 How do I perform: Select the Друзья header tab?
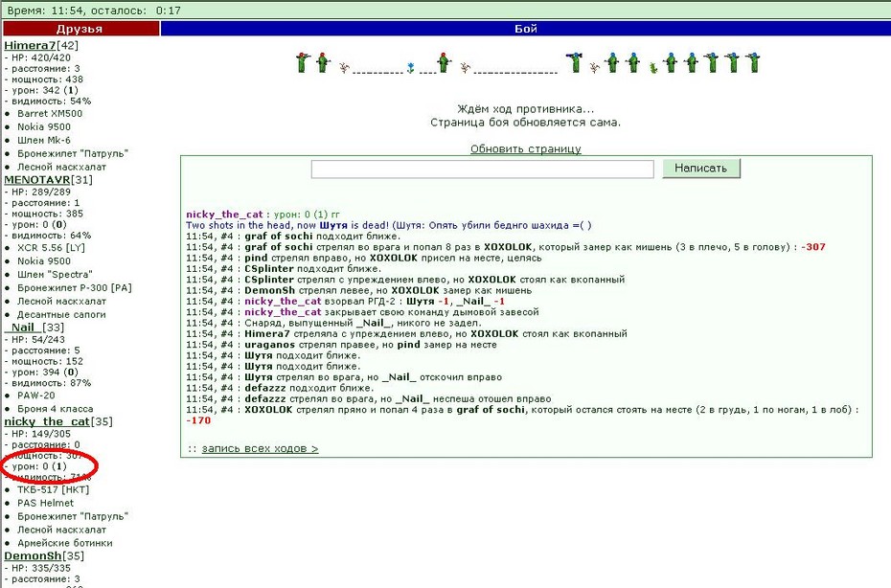(x=80, y=29)
